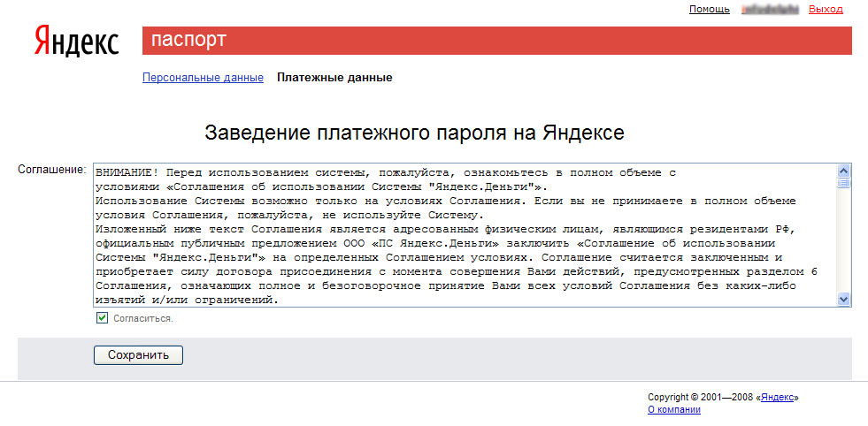Screen dimensions: 868x426
Task: Click the Сохранить button
Action: coord(138,355)
